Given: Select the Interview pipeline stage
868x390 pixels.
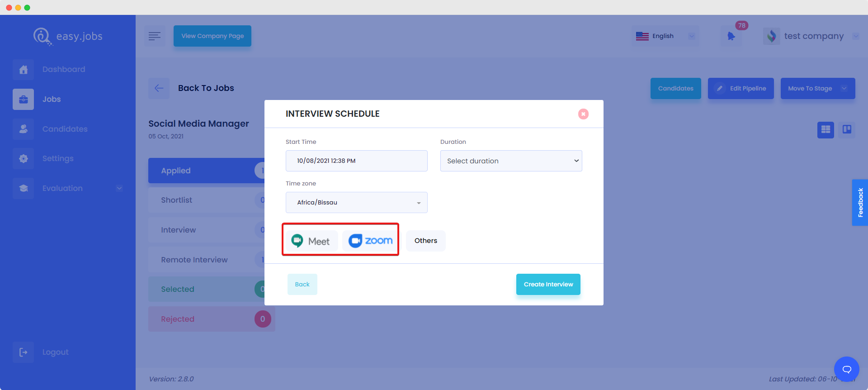Looking at the screenshot, I should (206, 230).
